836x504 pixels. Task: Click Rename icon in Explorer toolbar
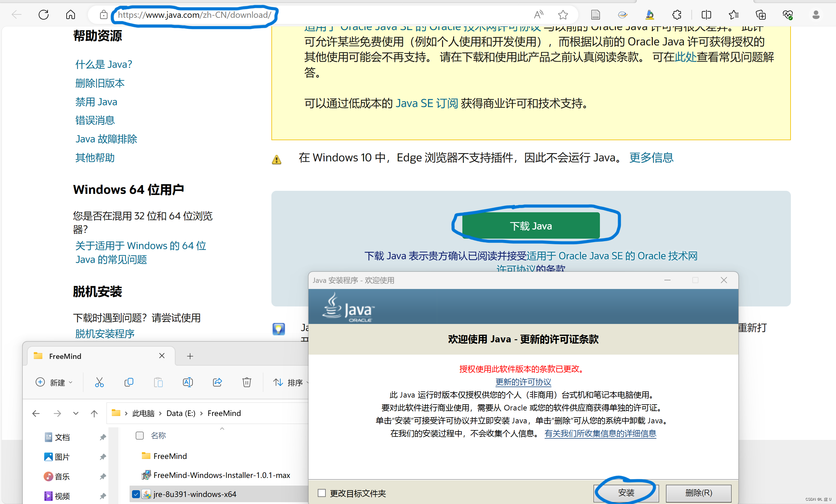[x=188, y=382]
